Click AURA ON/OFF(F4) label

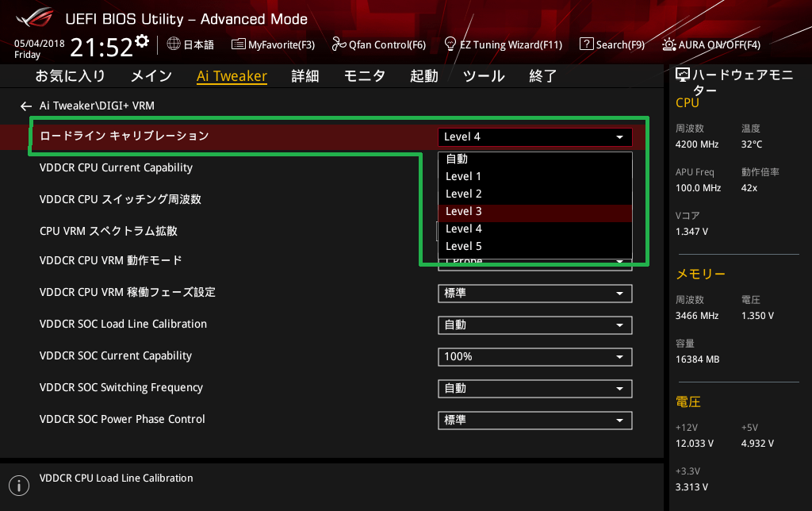pyautogui.click(x=719, y=44)
